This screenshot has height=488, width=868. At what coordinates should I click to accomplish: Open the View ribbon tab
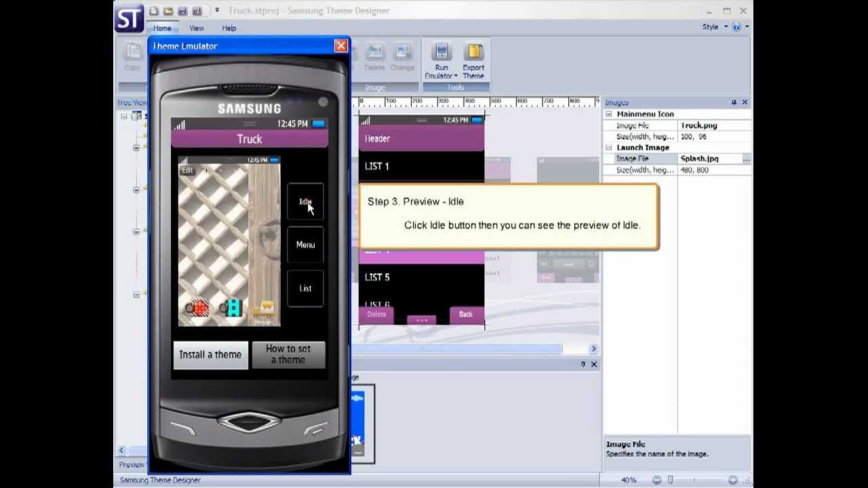pyautogui.click(x=197, y=28)
